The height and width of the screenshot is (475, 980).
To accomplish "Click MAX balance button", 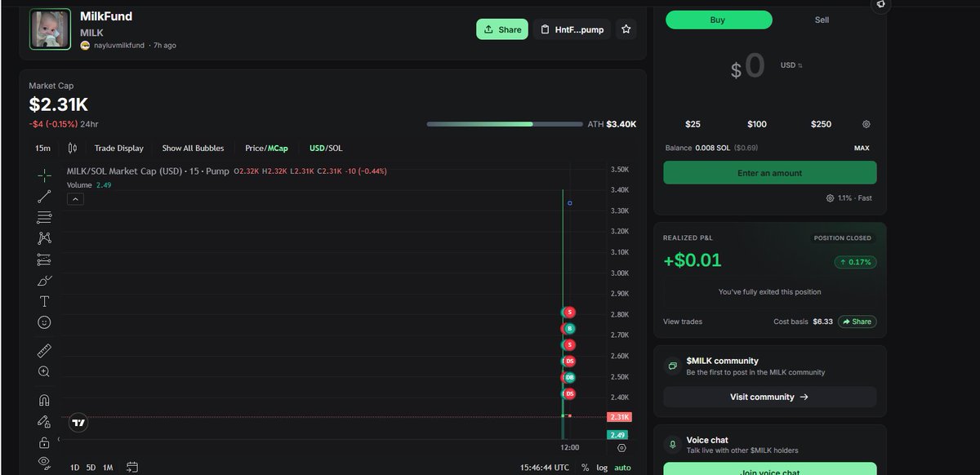I will 862,149.
